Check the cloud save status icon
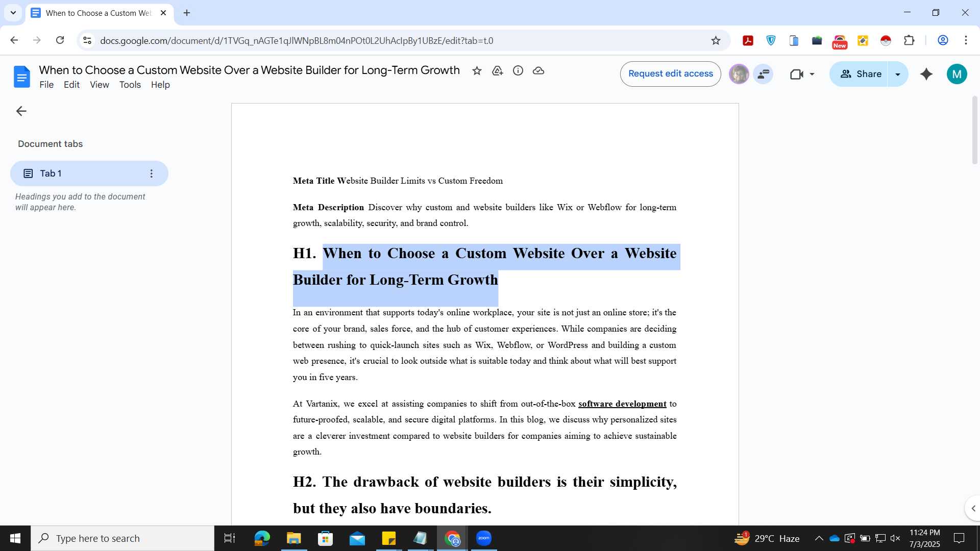This screenshot has width=980, height=551. [538, 71]
